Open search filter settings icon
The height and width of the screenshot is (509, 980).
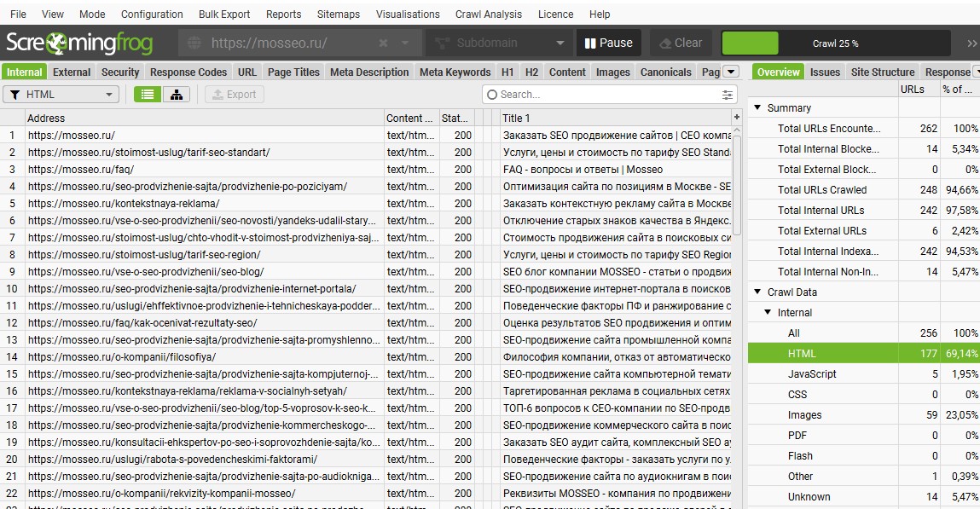tap(728, 95)
